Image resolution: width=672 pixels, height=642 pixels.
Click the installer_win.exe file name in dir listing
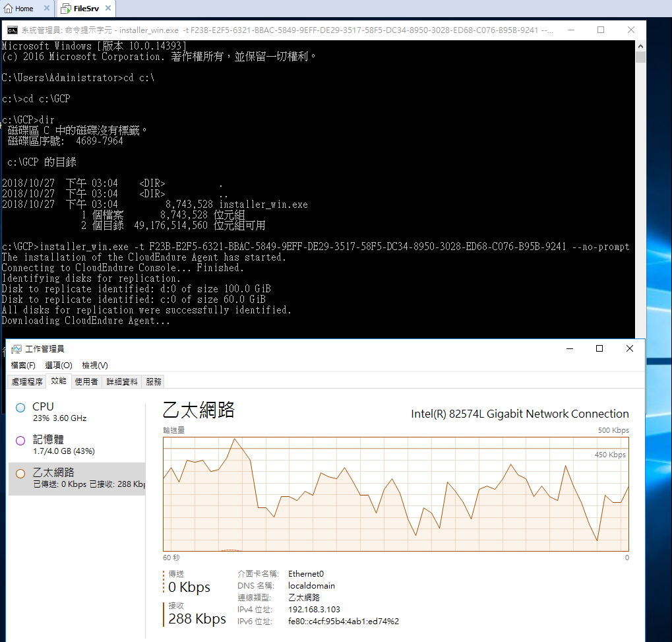264,205
